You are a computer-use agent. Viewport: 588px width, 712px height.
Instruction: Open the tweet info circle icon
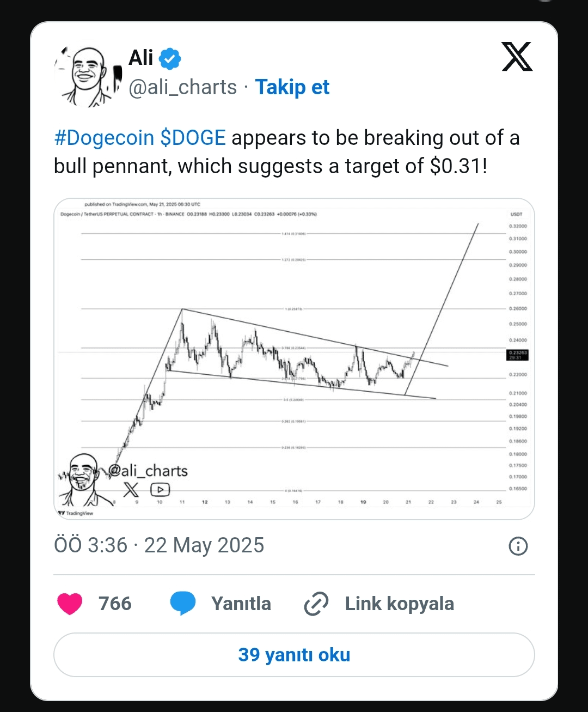click(518, 546)
